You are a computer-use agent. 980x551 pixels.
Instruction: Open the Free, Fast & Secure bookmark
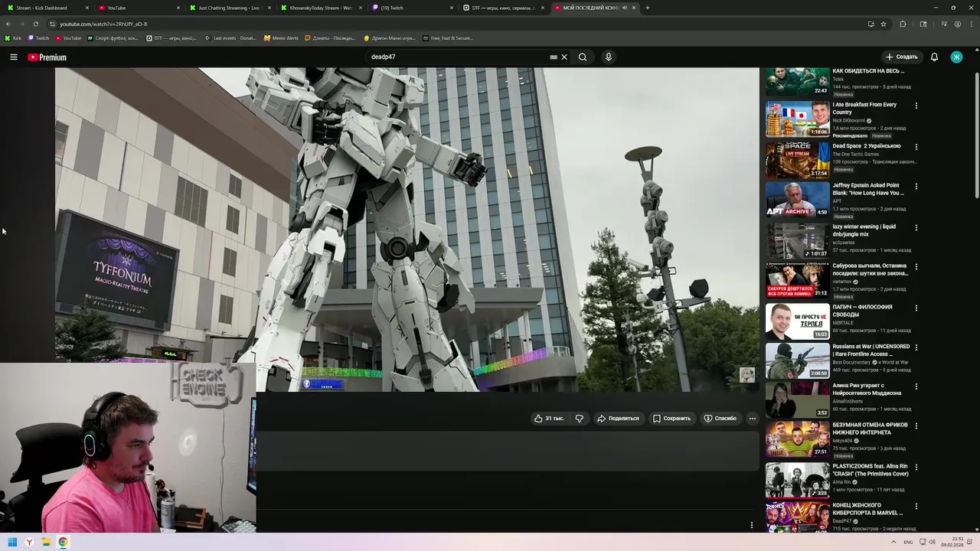click(448, 37)
